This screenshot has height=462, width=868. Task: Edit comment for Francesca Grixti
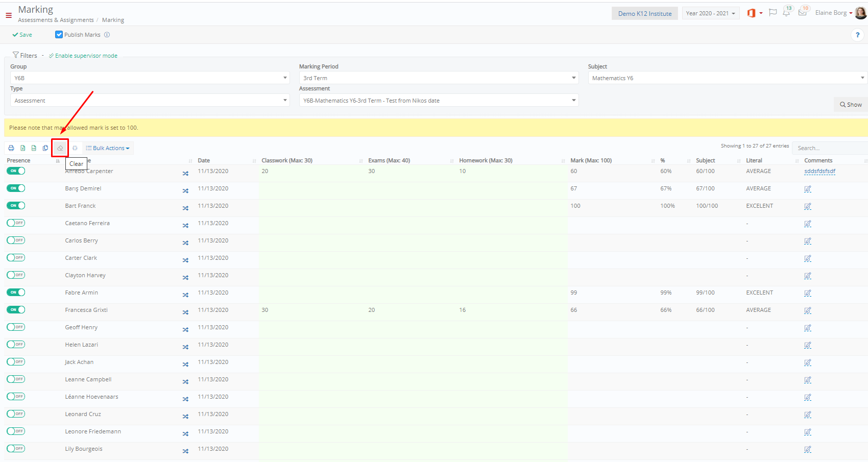[x=808, y=310]
